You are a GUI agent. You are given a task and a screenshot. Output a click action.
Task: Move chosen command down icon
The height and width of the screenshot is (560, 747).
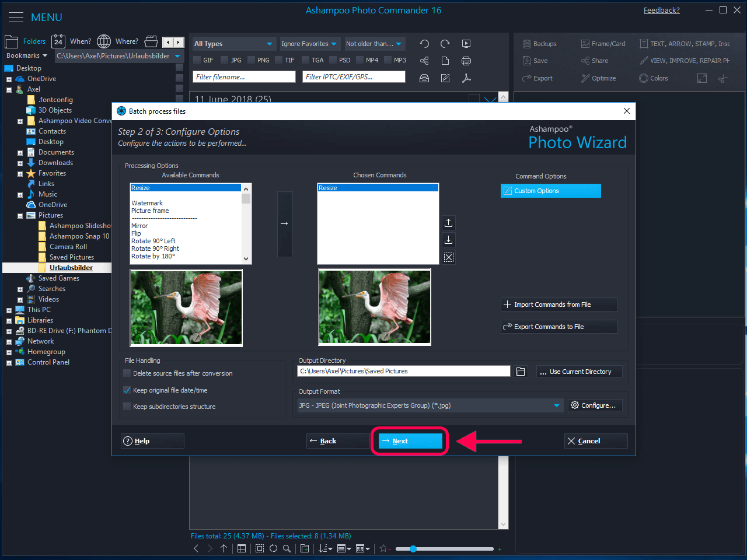(448, 240)
